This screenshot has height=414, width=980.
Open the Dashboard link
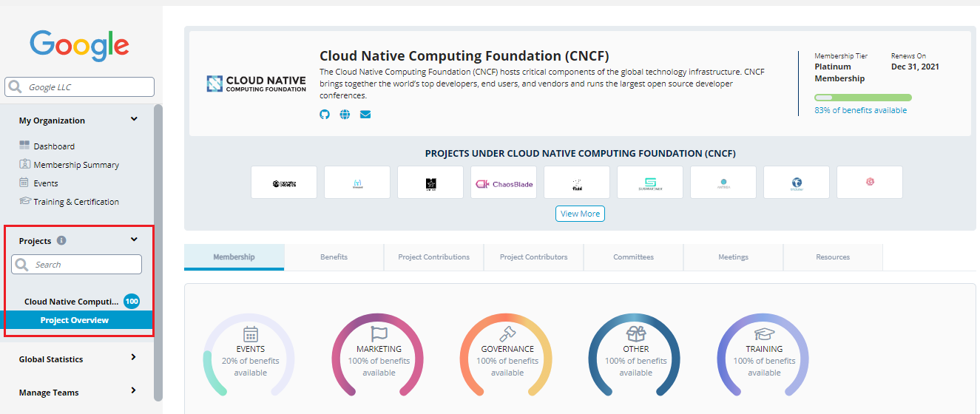[x=54, y=146]
